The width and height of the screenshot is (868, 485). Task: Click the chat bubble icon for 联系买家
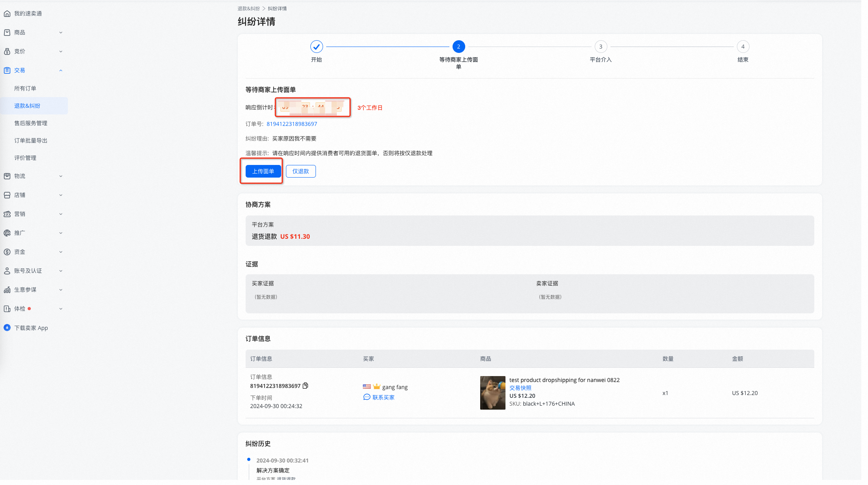(366, 397)
